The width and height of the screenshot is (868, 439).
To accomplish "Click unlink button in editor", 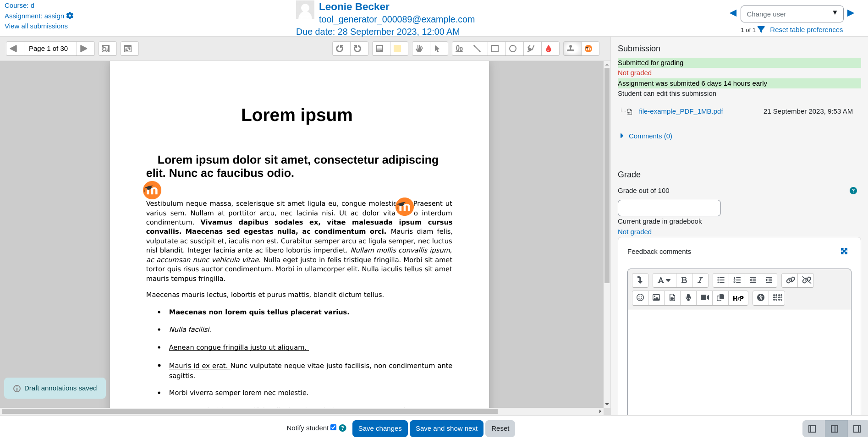I will tap(806, 280).
